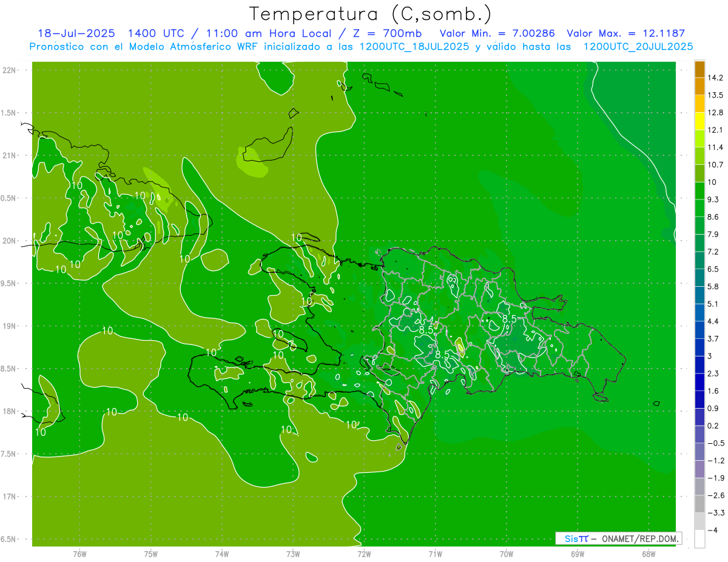Click the "75W" longitude axis label
The height and width of the screenshot is (562, 728).
click(x=150, y=554)
